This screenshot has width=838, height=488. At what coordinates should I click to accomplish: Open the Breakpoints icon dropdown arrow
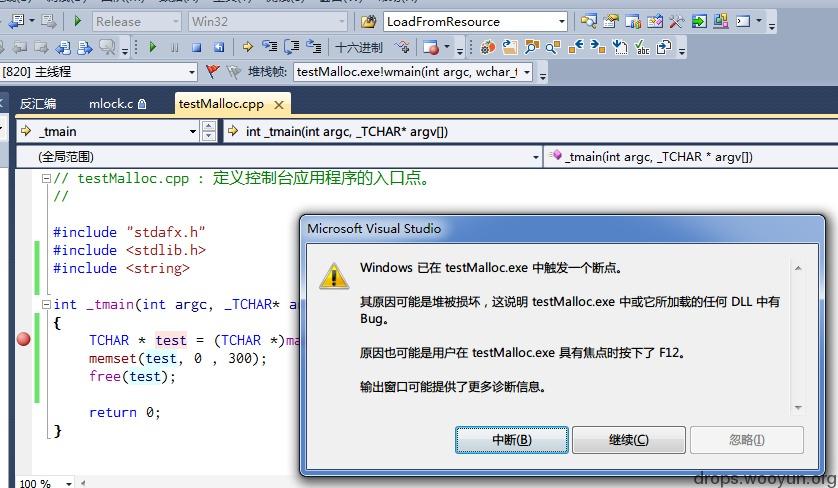(x=447, y=48)
